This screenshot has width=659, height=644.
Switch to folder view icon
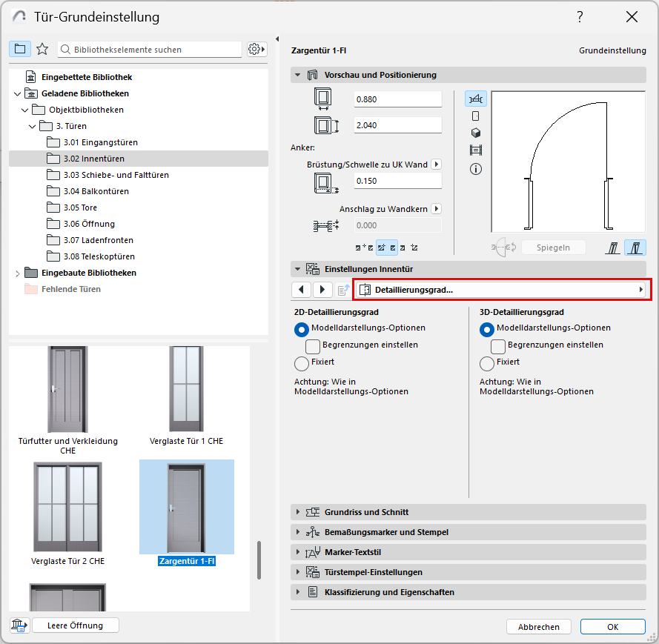pyautogui.click(x=20, y=49)
